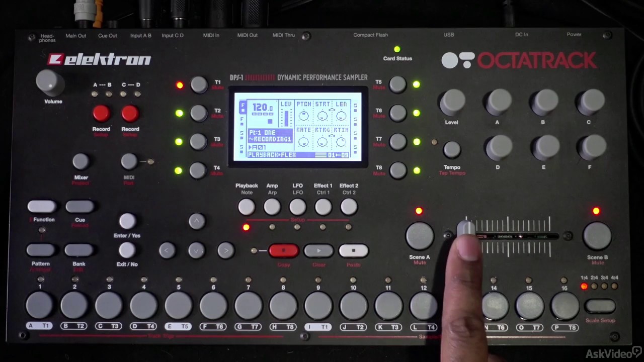Screen dimensions: 644x362
Task: Cancel with the Exit / No button
Action: pyautogui.click(x=127, y=250)
